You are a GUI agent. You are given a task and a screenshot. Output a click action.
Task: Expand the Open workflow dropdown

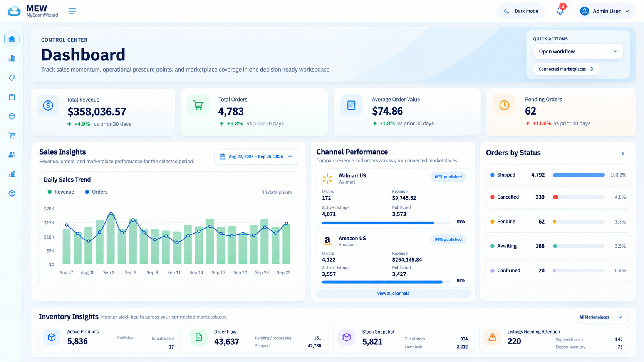tap(578, 52)
